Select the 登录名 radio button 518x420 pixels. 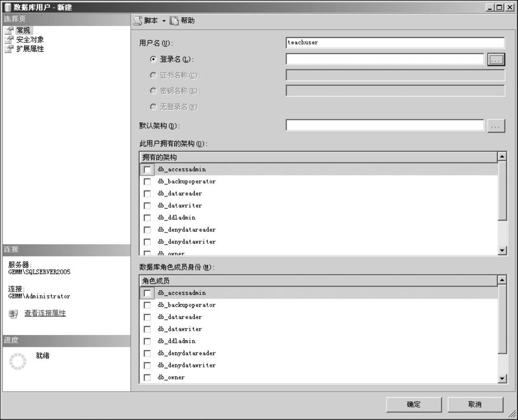pos(153,59)
